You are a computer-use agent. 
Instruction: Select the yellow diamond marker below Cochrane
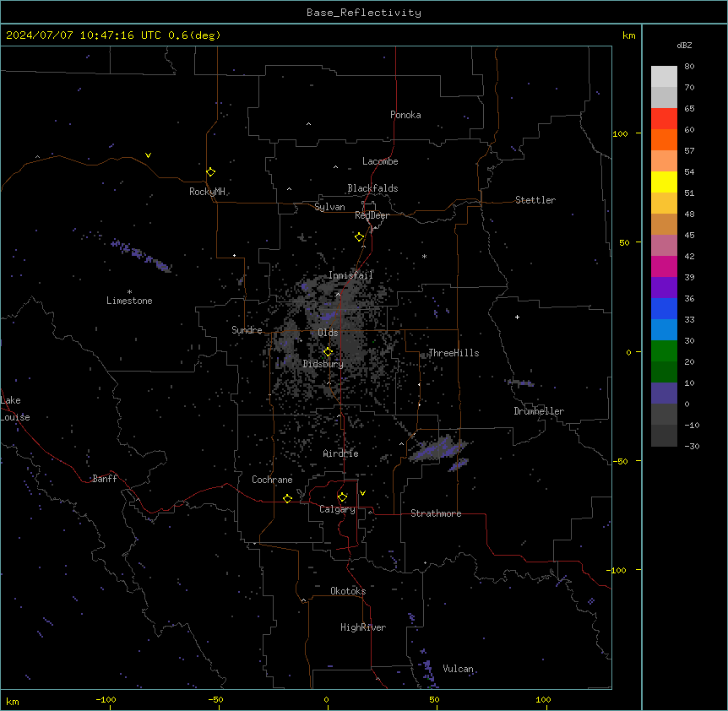tap(287, 498)
